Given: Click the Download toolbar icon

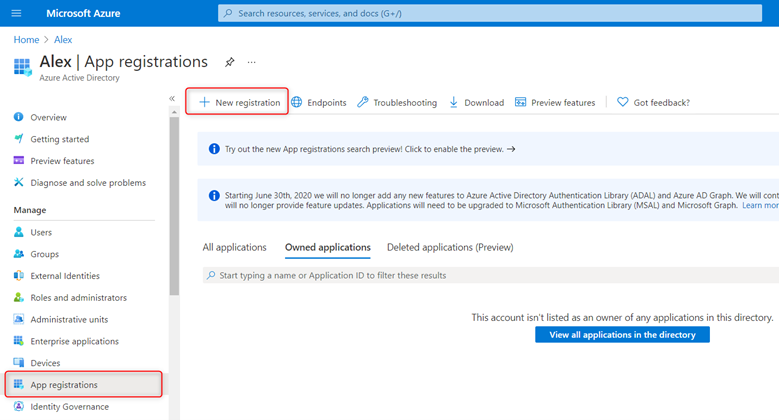Looking at the screenshot, I should click(x=476, y=102).
